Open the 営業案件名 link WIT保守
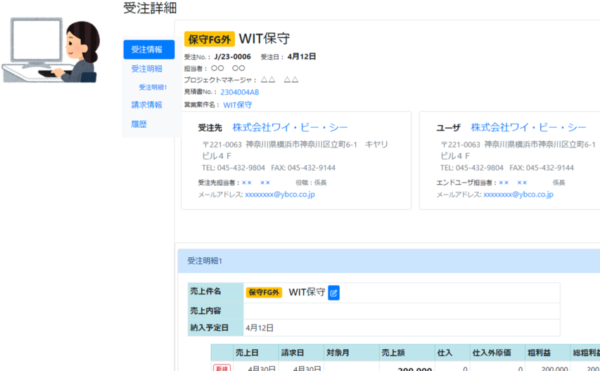This screenshot has width=600, height=371. [x=238, y=105]
